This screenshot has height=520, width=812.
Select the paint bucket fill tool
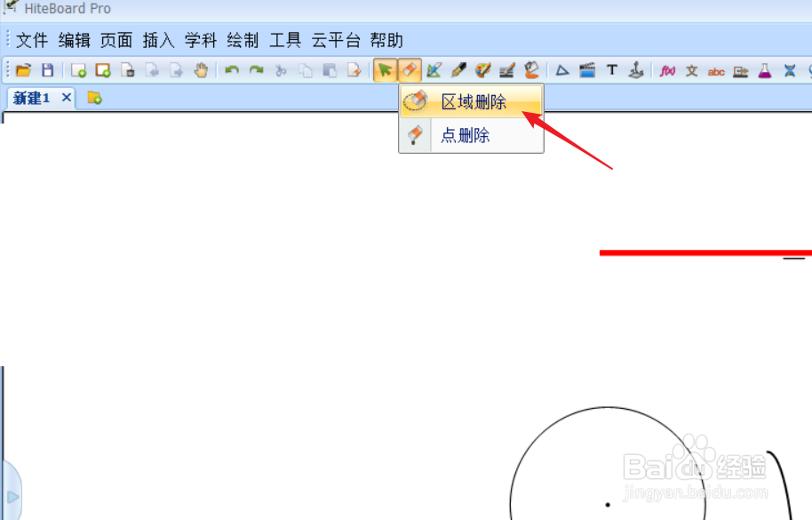coord(531,70)
